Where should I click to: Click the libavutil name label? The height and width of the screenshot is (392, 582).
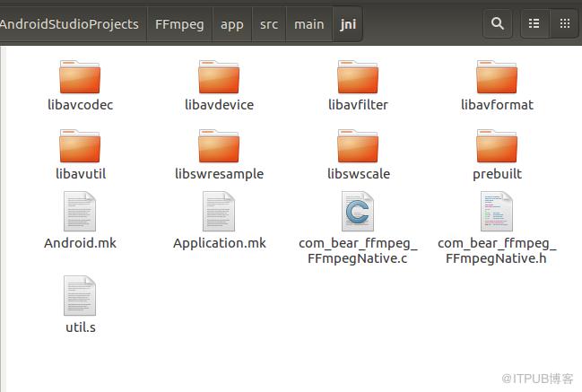click(81, 174)
